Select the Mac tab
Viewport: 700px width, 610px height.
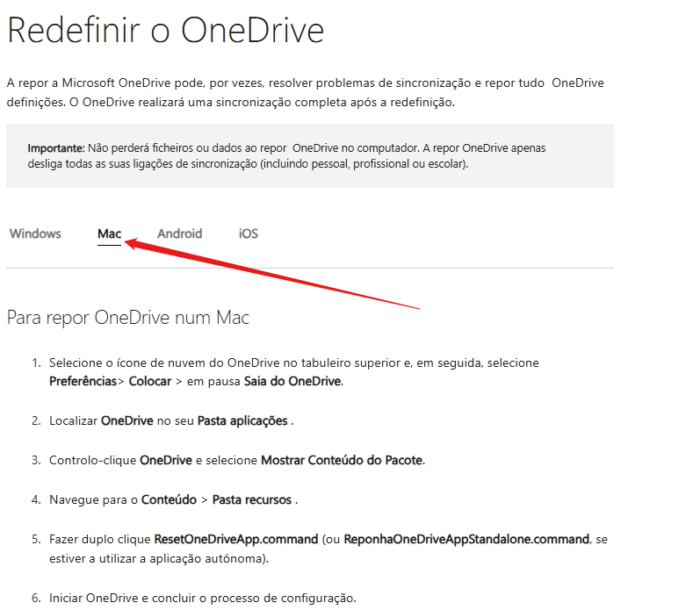click(x=110, y=233)
